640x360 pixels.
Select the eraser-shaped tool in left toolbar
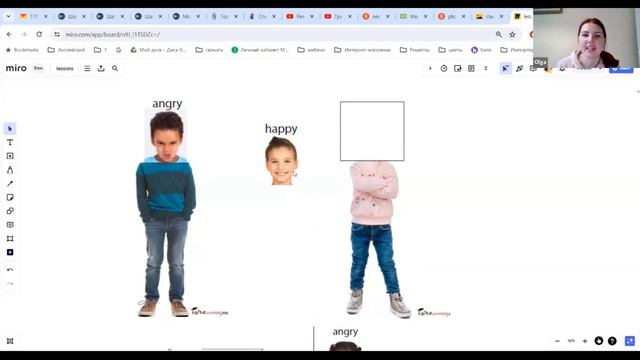(10, 211)
